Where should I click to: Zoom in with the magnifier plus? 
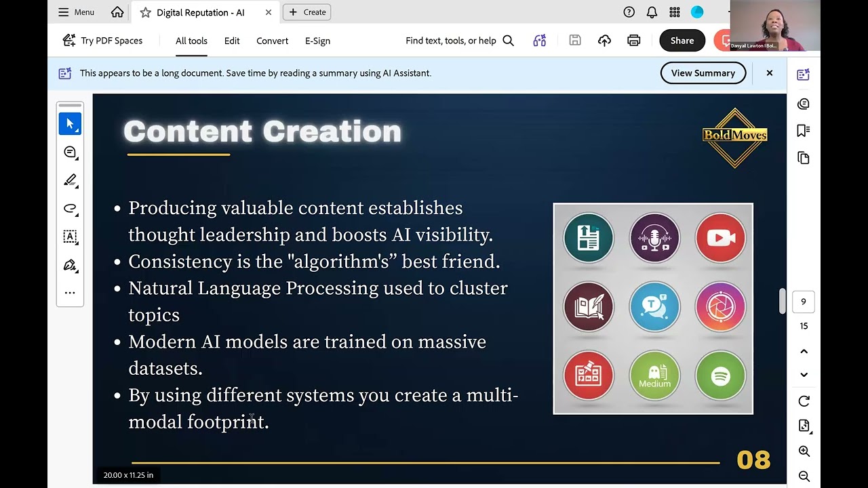pyautogui.click(x=804, y=451)
